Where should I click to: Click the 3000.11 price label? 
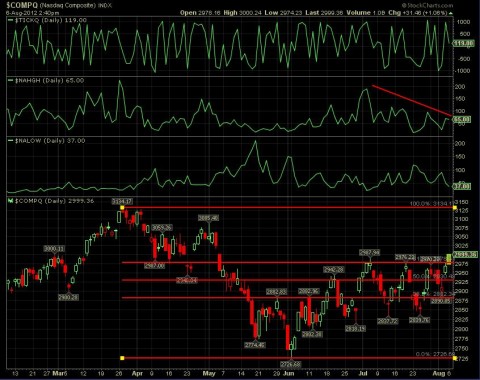[x=54, y=249]
